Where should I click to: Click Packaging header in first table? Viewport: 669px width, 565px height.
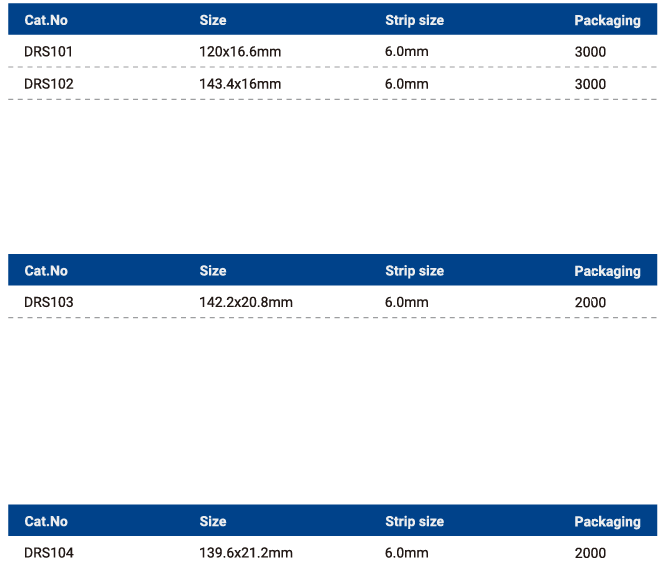607,20
